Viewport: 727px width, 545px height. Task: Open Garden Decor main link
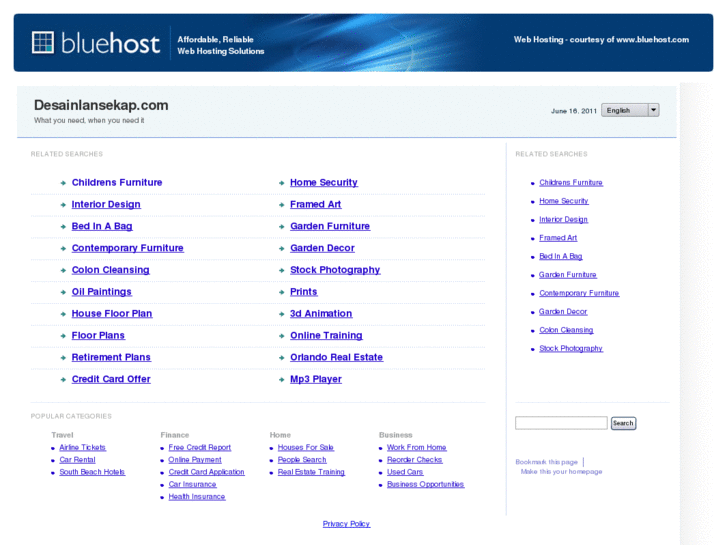click(322, 248)
